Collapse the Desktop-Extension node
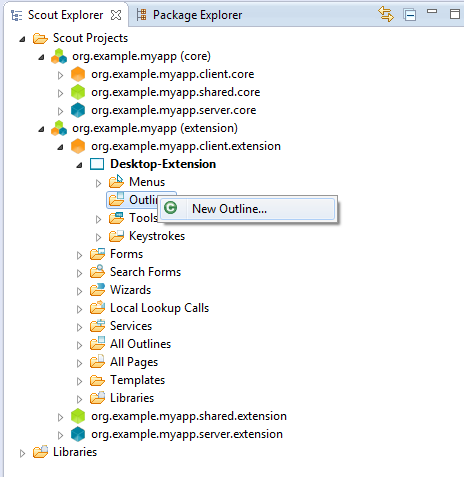This screenshot has height=477, width=464. tap(79, 165)
